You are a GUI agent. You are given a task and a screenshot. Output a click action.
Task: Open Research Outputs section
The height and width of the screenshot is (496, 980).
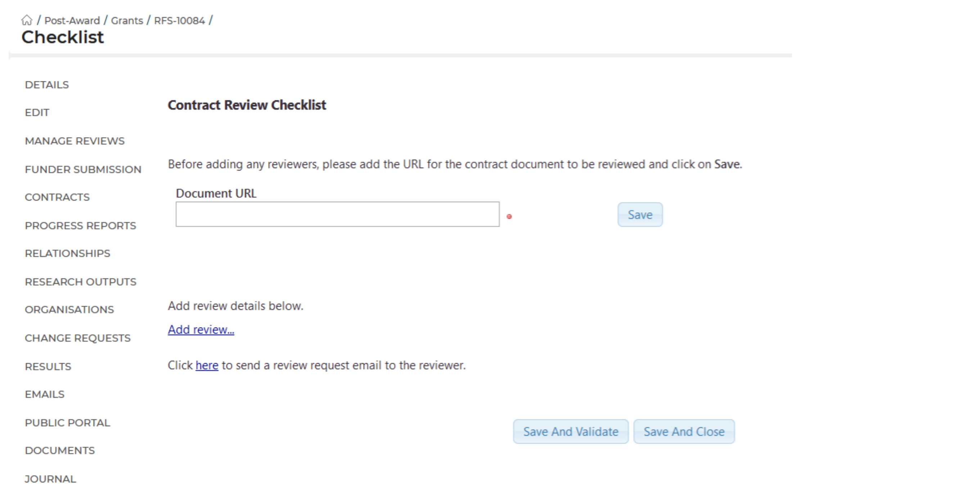click(80, 282)
